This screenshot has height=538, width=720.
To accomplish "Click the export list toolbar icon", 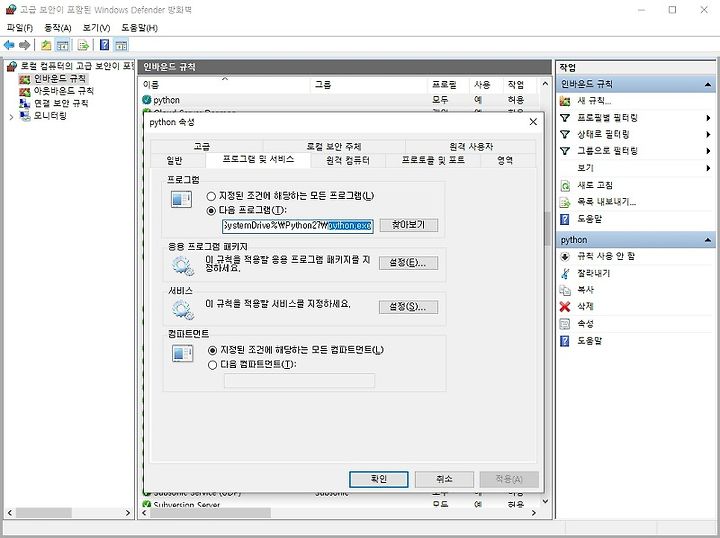I will tap(83, 45).
